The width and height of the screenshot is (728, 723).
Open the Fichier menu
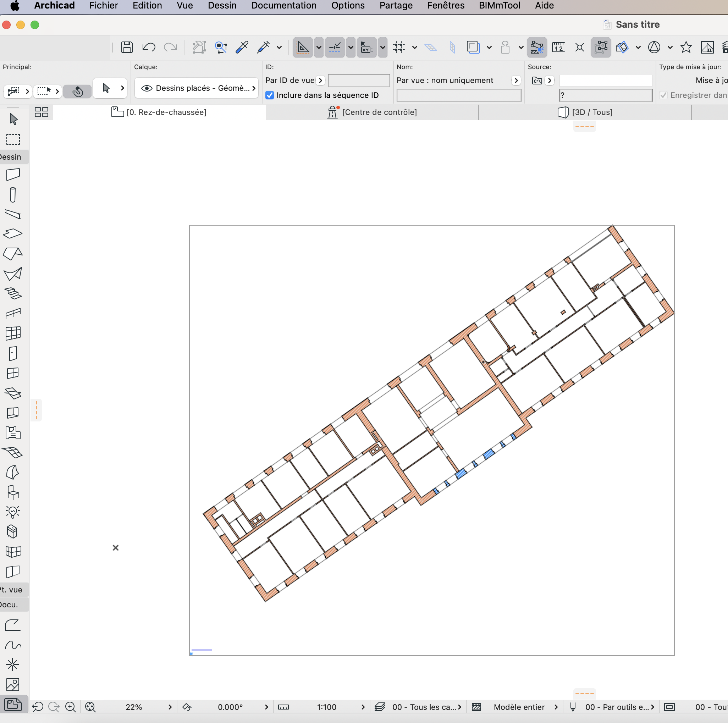[104, 6]
